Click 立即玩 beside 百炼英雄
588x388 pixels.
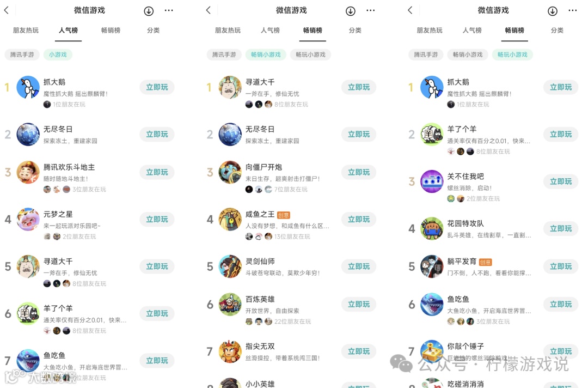[x=359, y=304]
